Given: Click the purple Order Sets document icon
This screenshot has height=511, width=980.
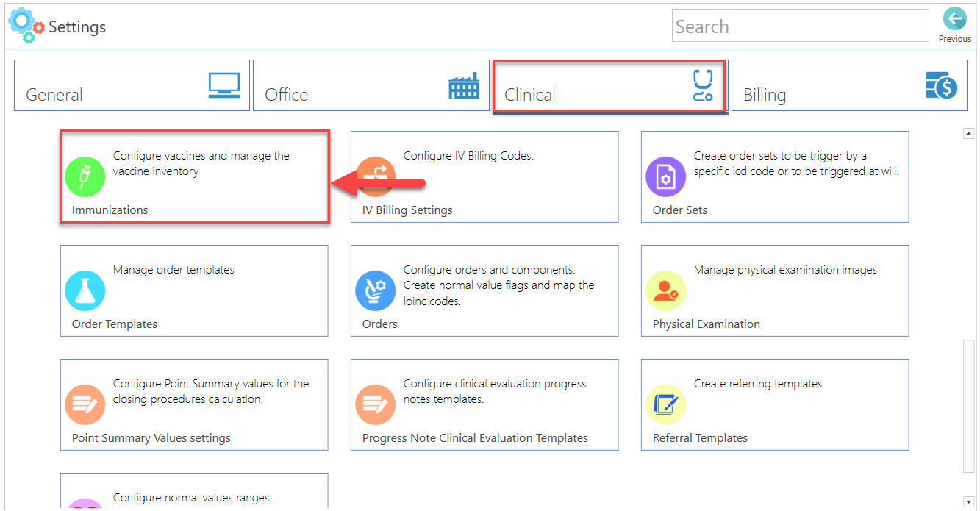Looking at the screenshot, I should coord(666,176).
